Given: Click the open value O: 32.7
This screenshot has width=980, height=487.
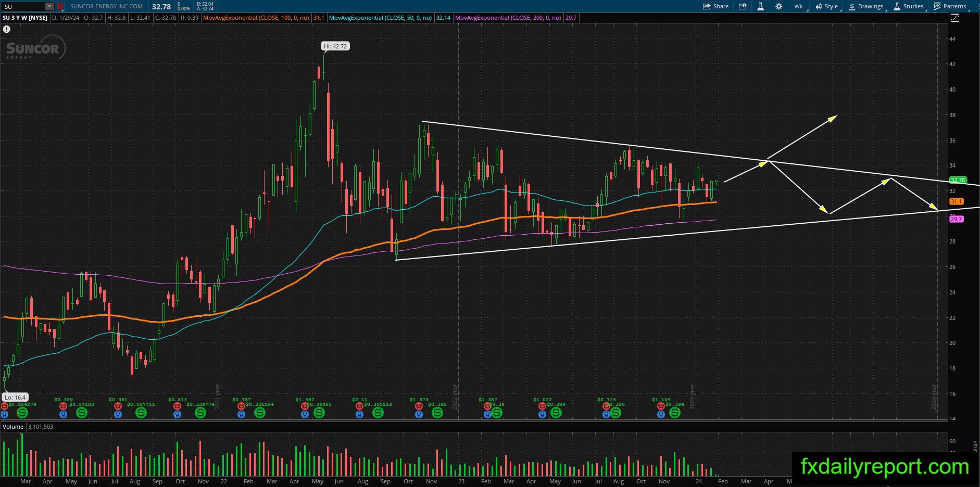Looking at the screenshot, I should click(x=93, y=18).
